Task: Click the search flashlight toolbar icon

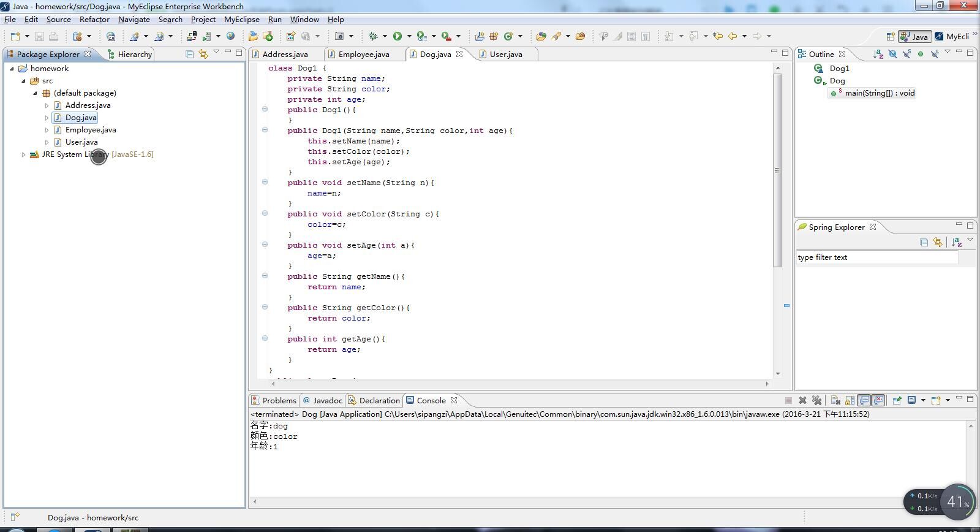Action: (556, 36)
